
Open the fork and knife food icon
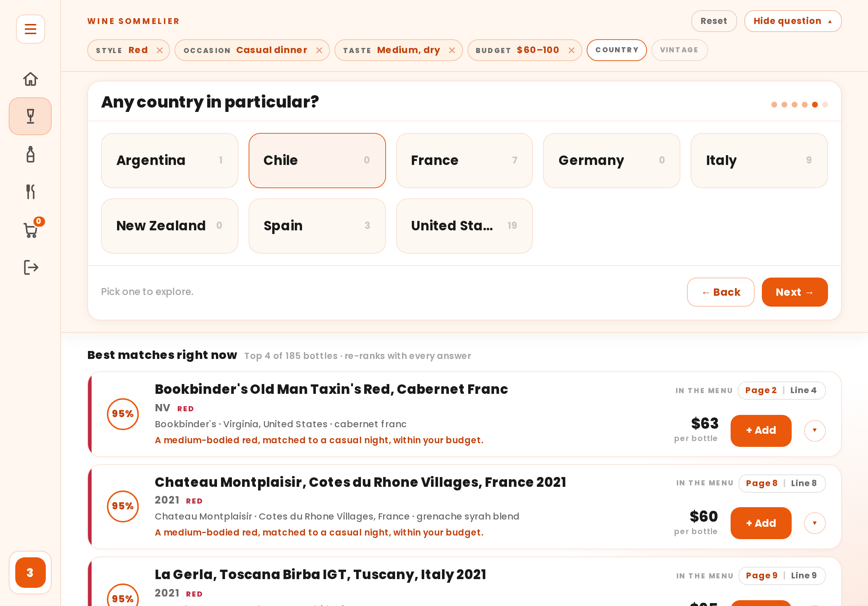tap(30, 192)
